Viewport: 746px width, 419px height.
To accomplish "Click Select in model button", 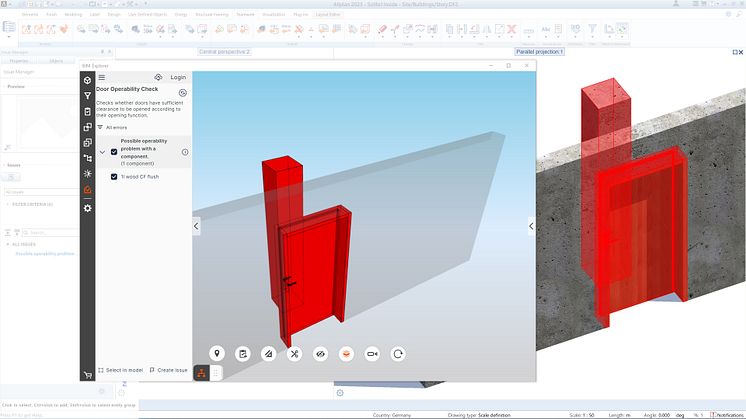I will (120, 370).
